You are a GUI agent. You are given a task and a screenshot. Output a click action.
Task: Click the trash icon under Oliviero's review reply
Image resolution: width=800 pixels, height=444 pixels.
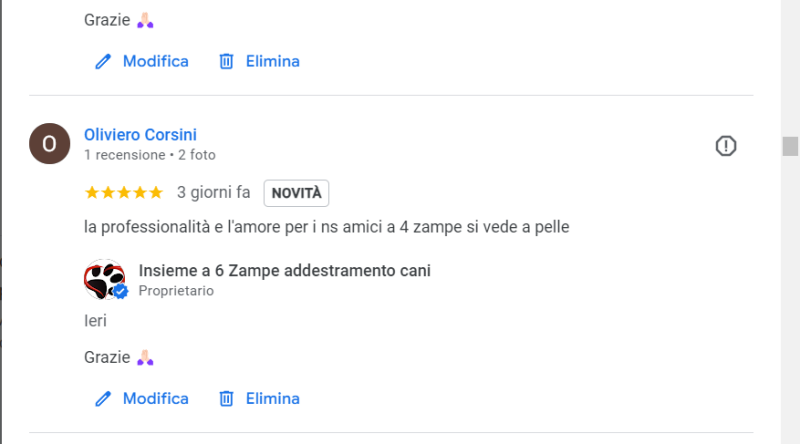click(x=227, y=398)
